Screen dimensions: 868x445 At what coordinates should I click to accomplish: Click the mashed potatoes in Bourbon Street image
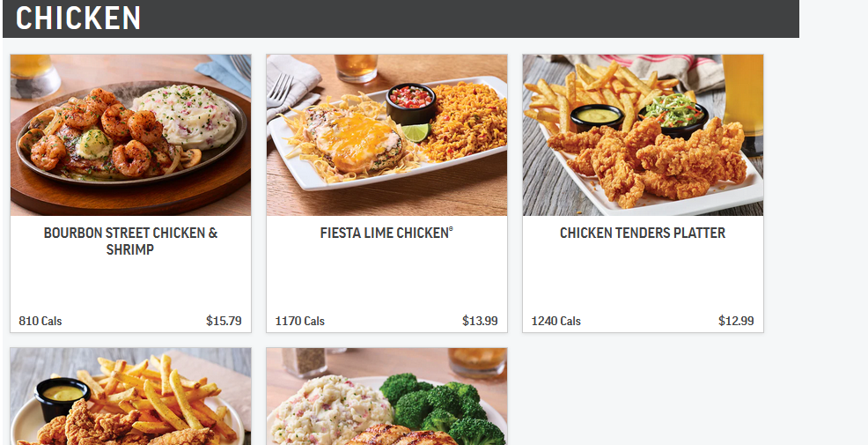(186, 116)
